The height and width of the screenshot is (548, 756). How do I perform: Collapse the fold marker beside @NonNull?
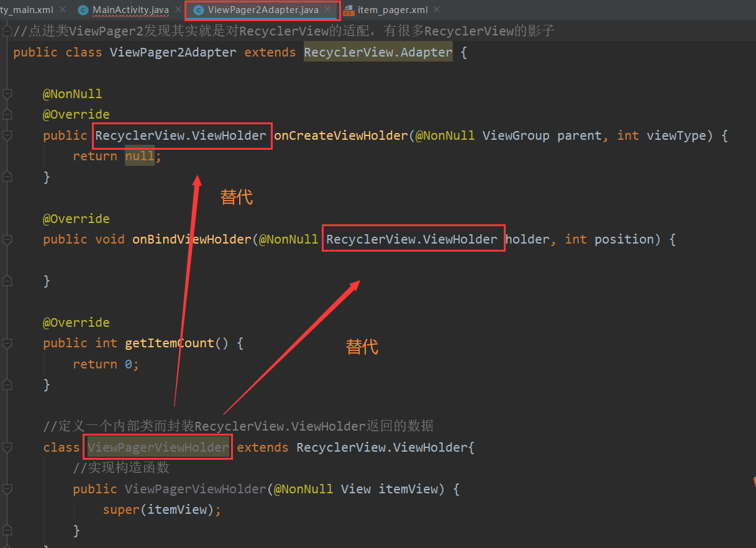point(7,94)
